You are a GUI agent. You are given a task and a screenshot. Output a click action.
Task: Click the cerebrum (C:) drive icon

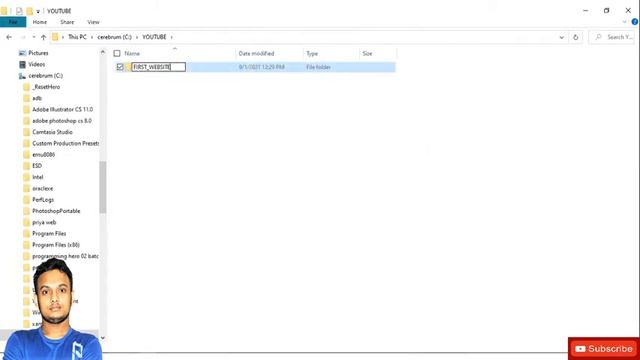[22, 76]
